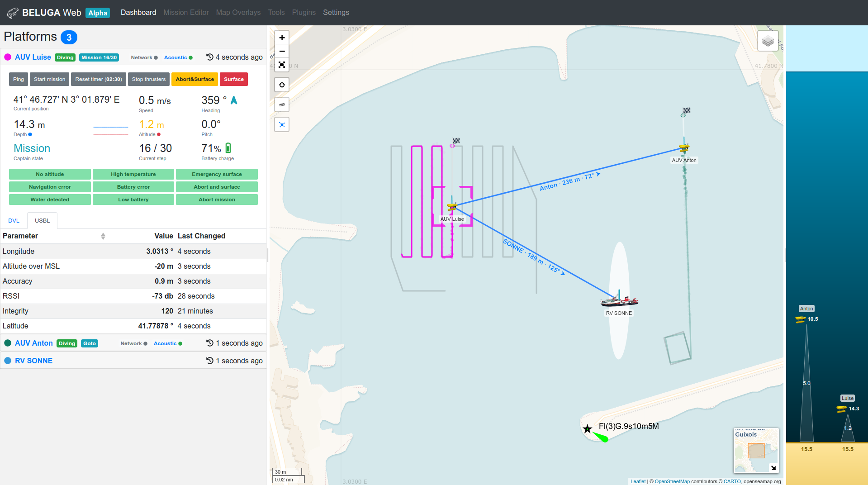The image size is (868, 485).
Task: Click the red Surface button
Action: 233,79
